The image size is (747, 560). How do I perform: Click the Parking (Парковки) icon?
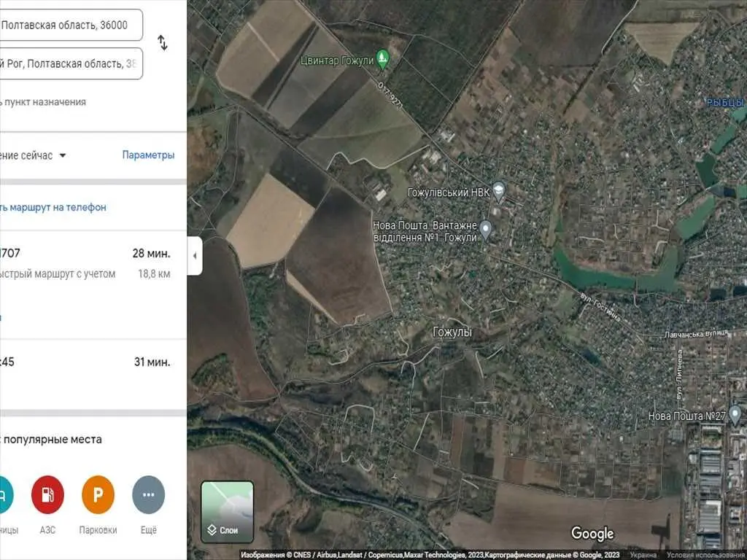98,495
